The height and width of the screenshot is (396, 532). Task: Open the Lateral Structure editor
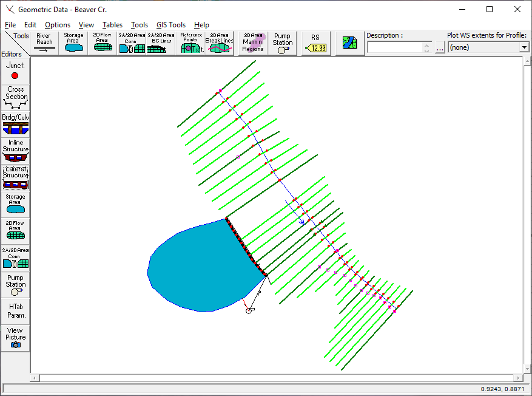(x=16, y=177)
